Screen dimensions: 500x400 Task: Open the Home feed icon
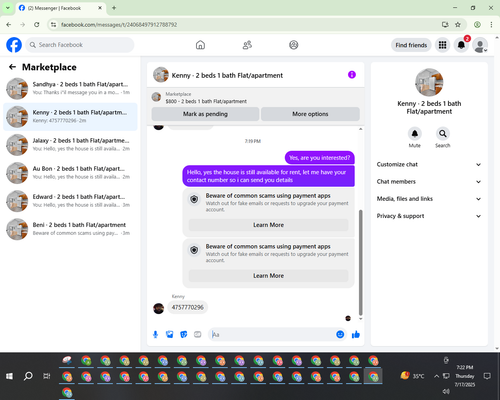pos(200,45)
